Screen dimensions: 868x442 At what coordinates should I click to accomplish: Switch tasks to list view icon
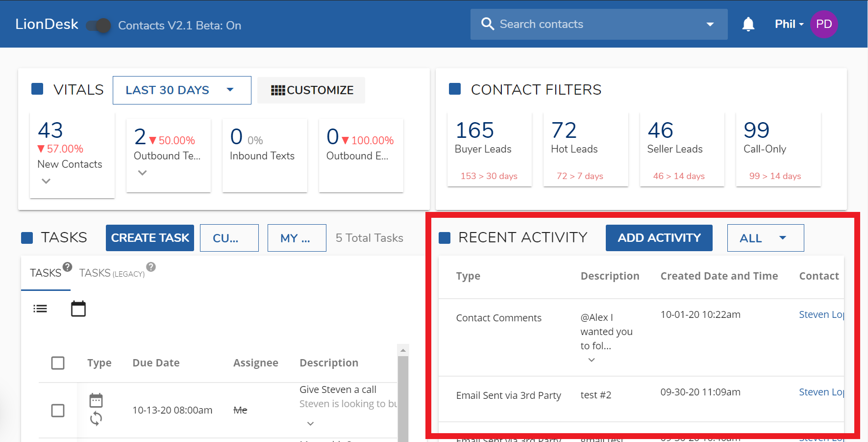[40, 308]
